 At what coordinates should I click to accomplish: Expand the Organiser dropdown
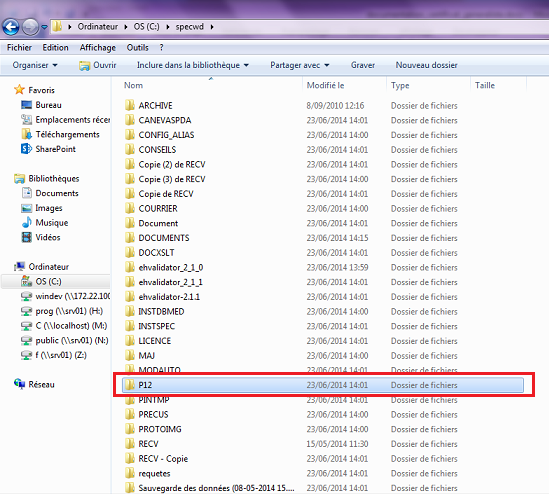35,65
